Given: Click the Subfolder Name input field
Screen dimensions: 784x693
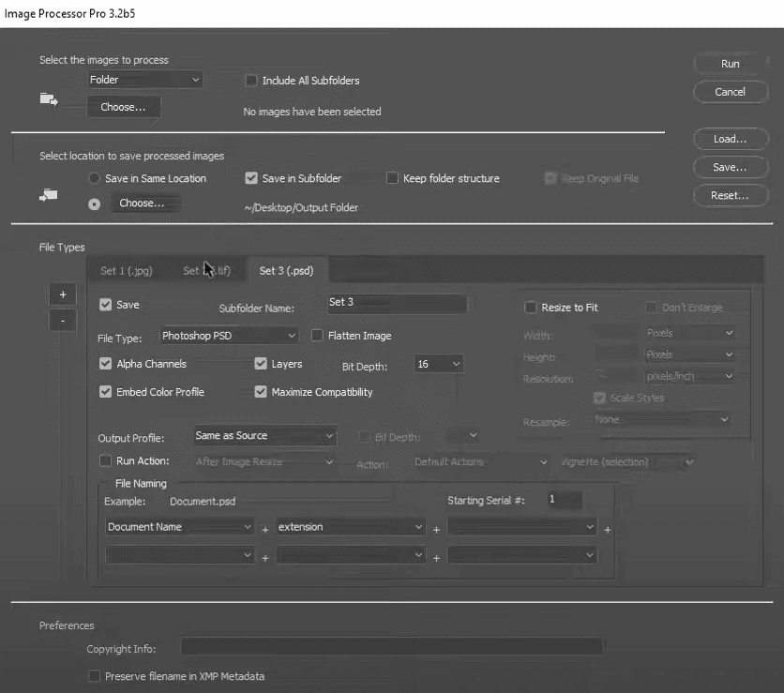Looking at the screenshot, I should (397, 304).
